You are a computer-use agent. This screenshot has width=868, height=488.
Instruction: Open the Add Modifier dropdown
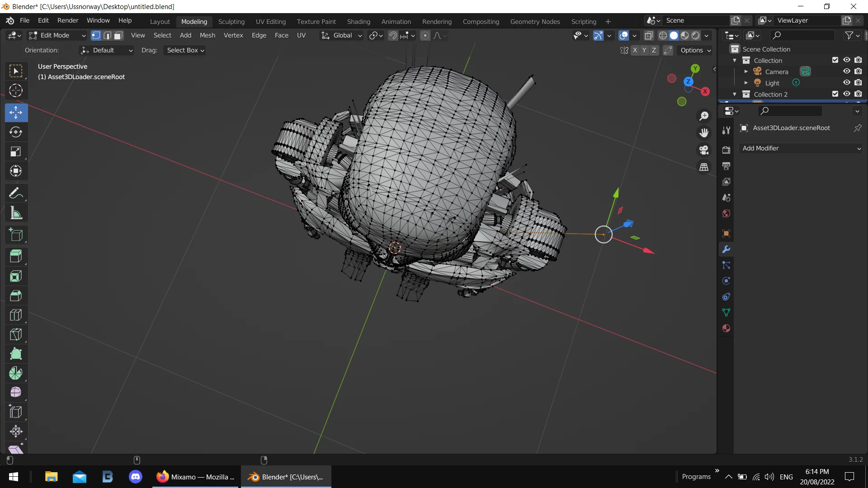pyautogui.click(x=801, y=148)
